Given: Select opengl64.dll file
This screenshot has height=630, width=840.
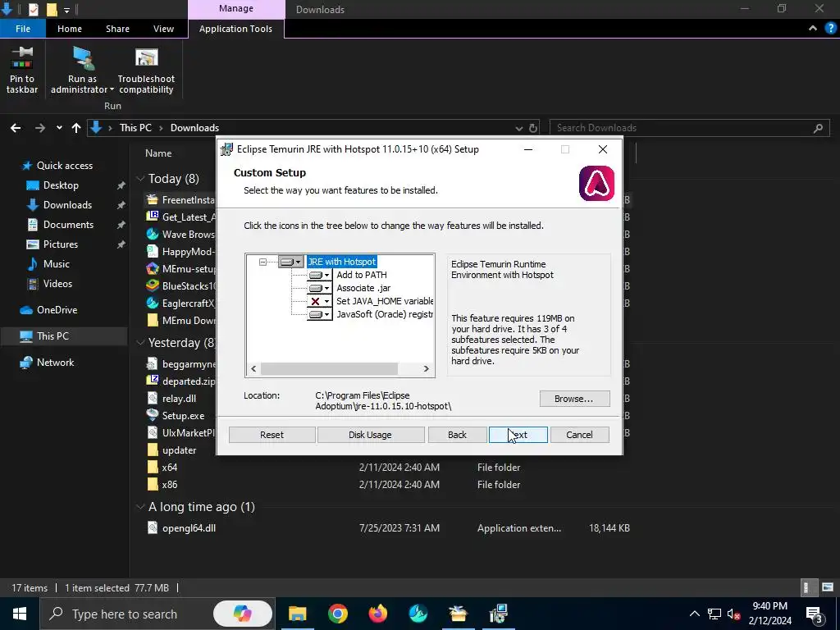Looking at the screenshot, I should (x=189, y=528).
